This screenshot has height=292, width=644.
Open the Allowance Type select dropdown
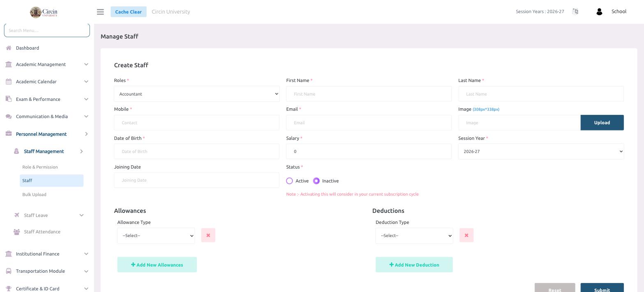pyautogui.click(x=156, y=236)
